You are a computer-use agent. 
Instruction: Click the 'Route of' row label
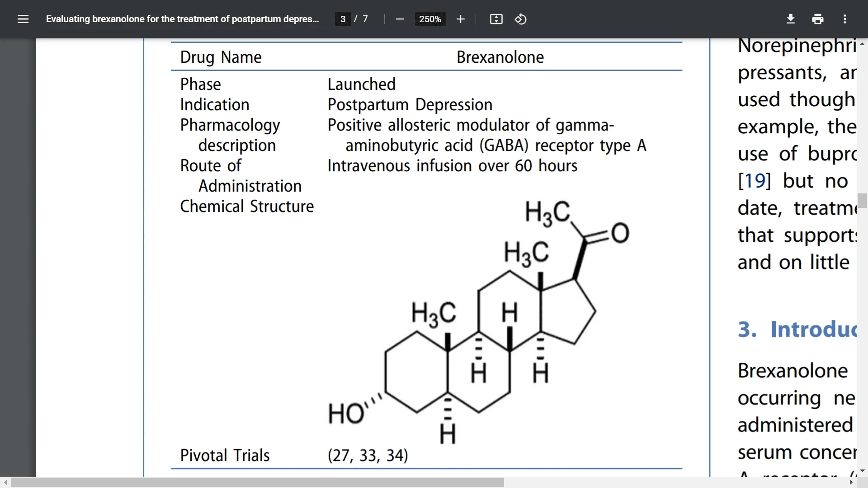pos(211,166)
